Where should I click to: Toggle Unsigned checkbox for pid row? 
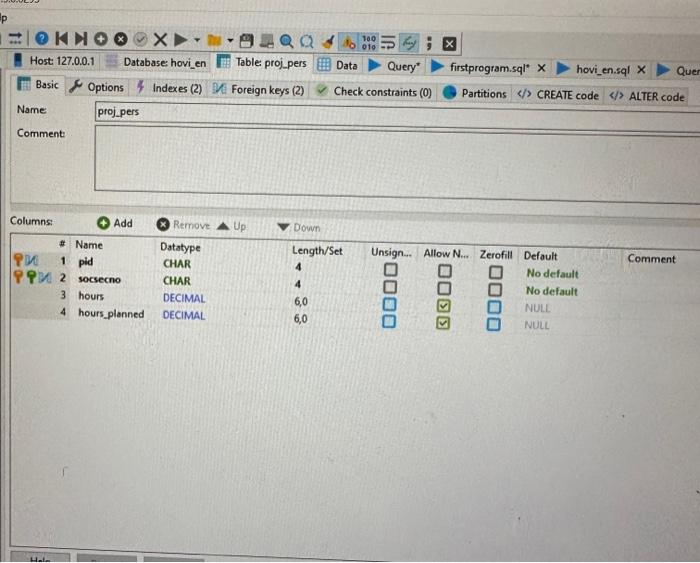(x=391, y=269)
